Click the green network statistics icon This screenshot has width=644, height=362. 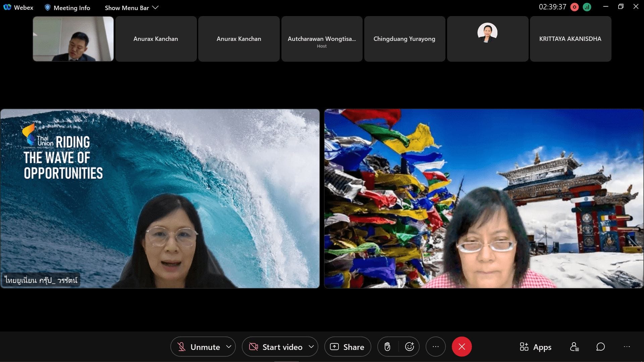pyautogui.click(x=587, y=7)
